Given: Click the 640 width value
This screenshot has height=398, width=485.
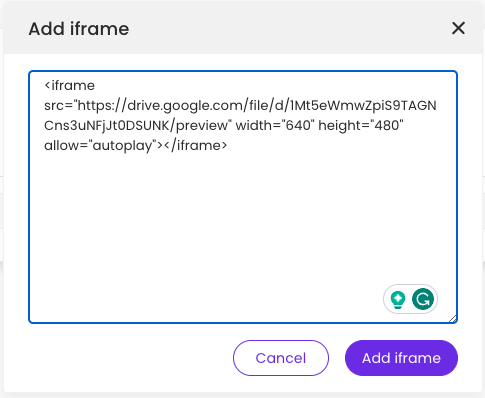Looking at the screenshot, I should (298, 126).
